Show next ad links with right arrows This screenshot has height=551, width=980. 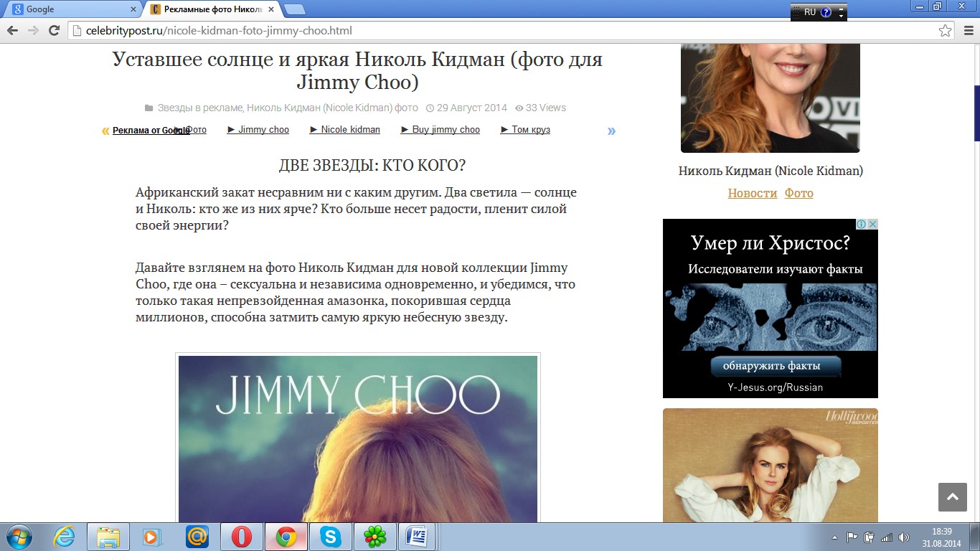point(611,131)
